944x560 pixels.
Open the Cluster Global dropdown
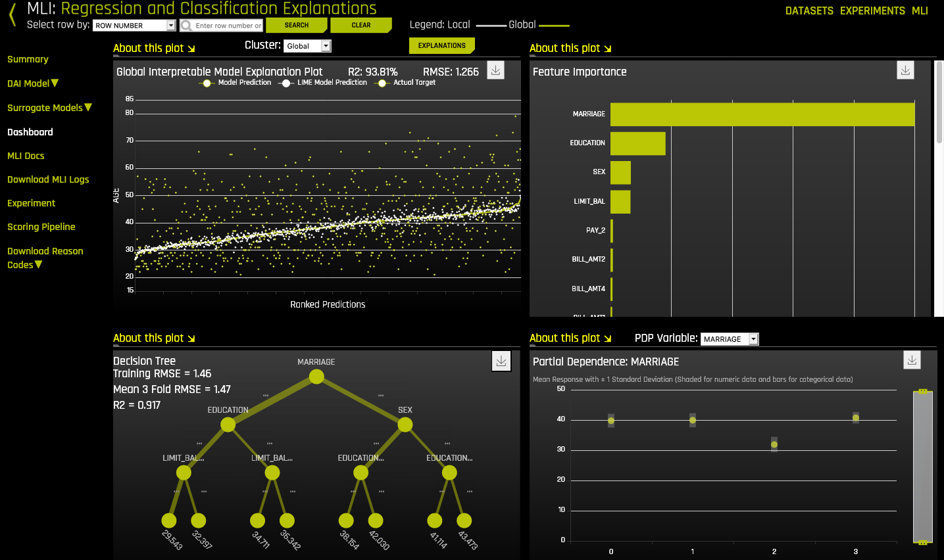coord(308,46)
